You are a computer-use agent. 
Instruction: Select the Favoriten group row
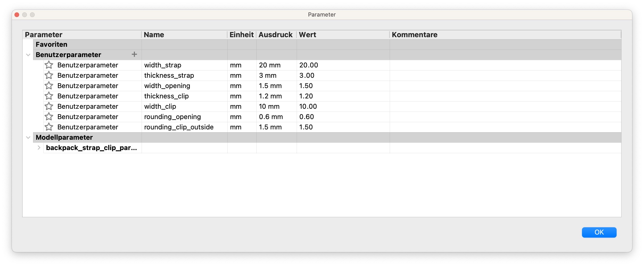point(327,44)
